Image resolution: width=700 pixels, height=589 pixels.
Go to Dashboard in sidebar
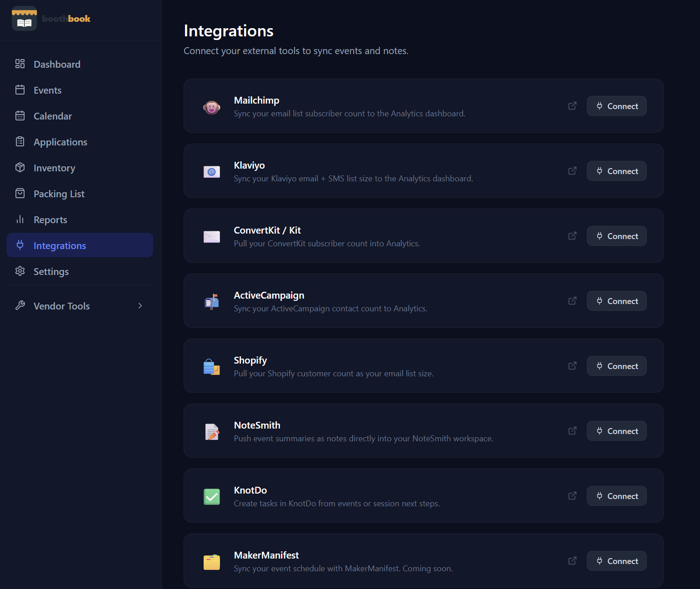pyautogui.click(x=80, y=64)
